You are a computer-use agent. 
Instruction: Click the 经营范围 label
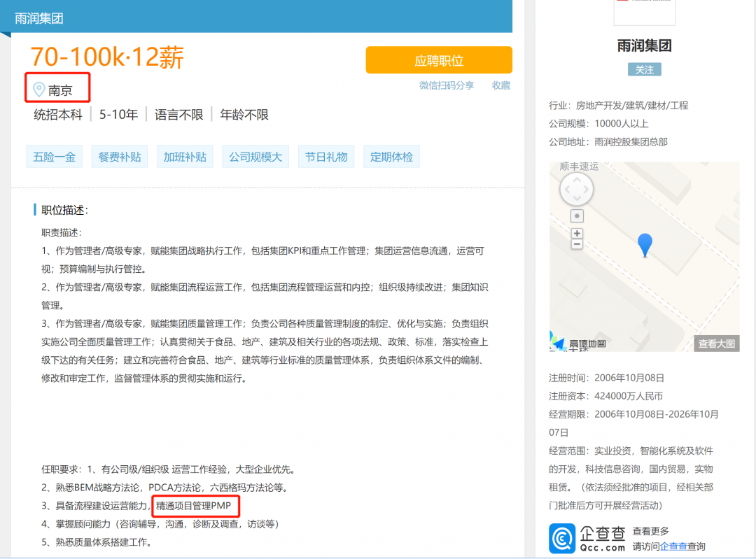tap(569, 451)
